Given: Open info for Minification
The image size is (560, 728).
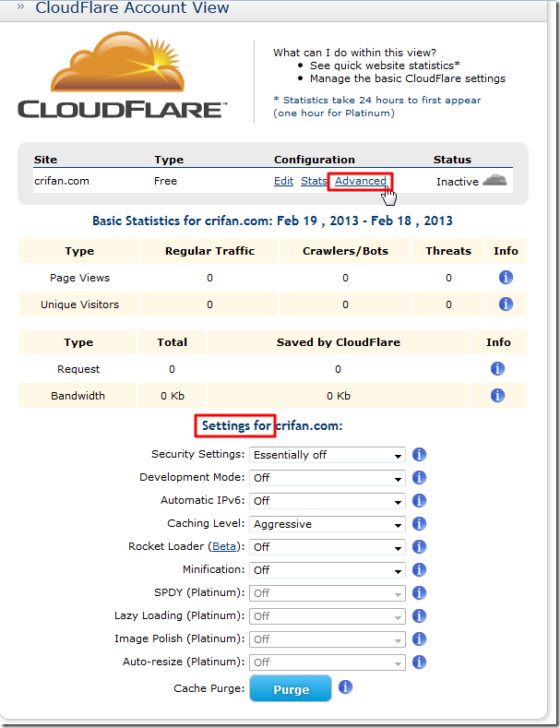Looking at the screenshot, I should click(x=419, y=569).
